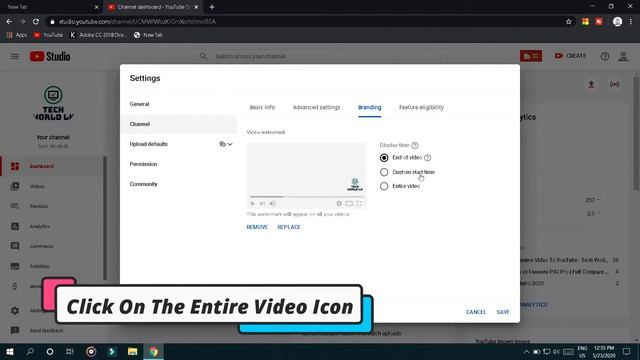Expand the Upload defaults dropdown arrow
Screen dimensions: 640x360
(x=230, y=144)
